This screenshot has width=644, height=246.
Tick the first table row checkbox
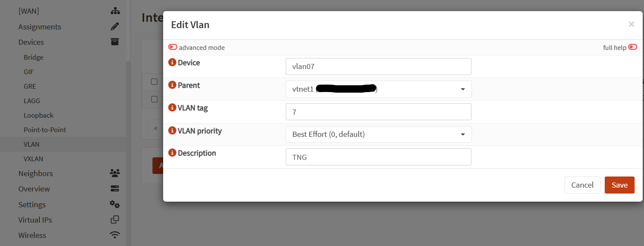click(154, 82)
